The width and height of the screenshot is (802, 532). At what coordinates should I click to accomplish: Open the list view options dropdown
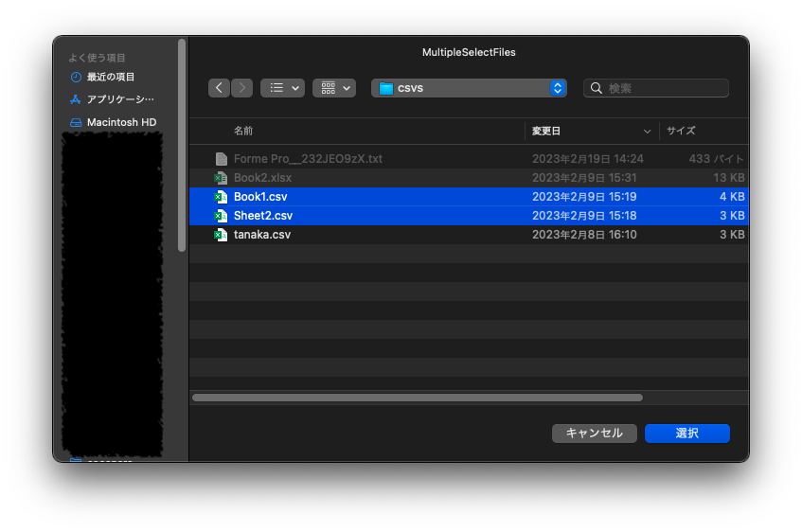pos(282,88)
